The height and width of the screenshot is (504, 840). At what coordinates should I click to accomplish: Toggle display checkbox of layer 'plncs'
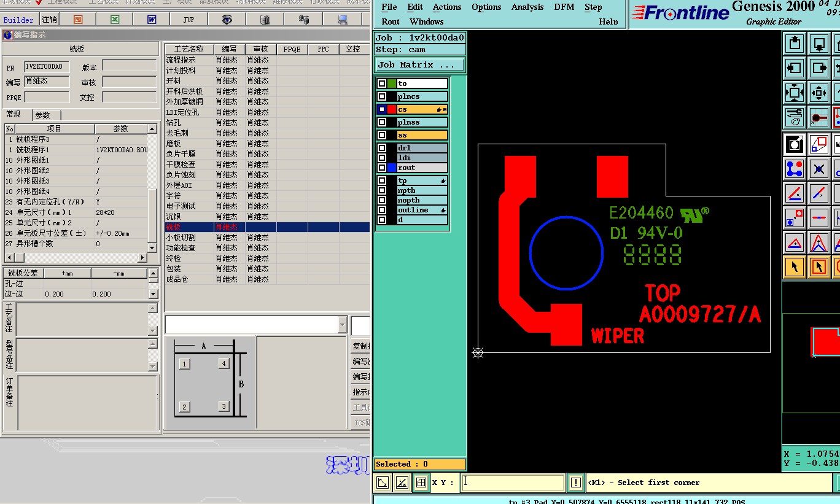[382, 96]
